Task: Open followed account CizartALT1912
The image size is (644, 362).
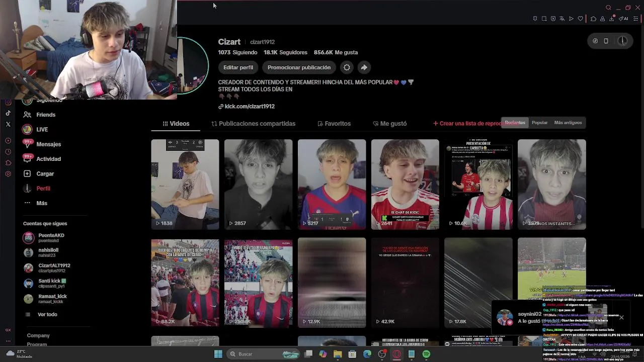Action: pos(47,268)
